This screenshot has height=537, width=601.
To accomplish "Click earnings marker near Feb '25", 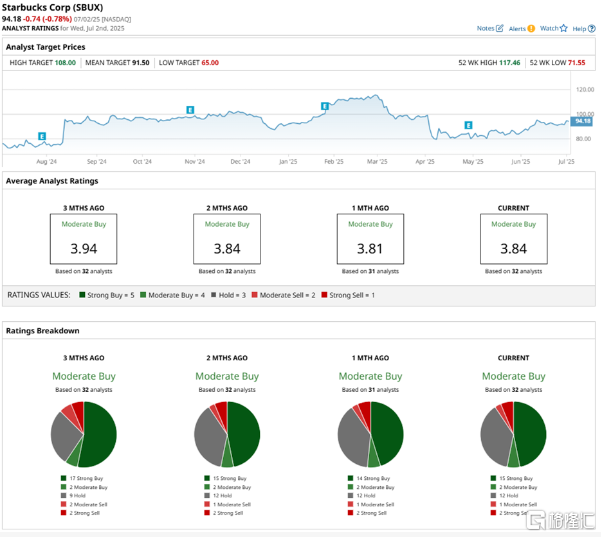I will click(325, 106).
